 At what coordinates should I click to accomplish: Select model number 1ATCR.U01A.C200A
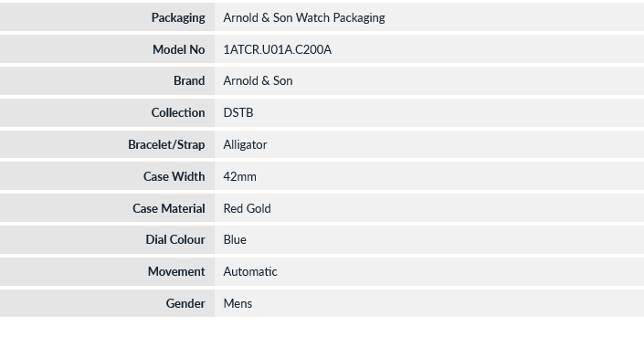click(277, 49)
